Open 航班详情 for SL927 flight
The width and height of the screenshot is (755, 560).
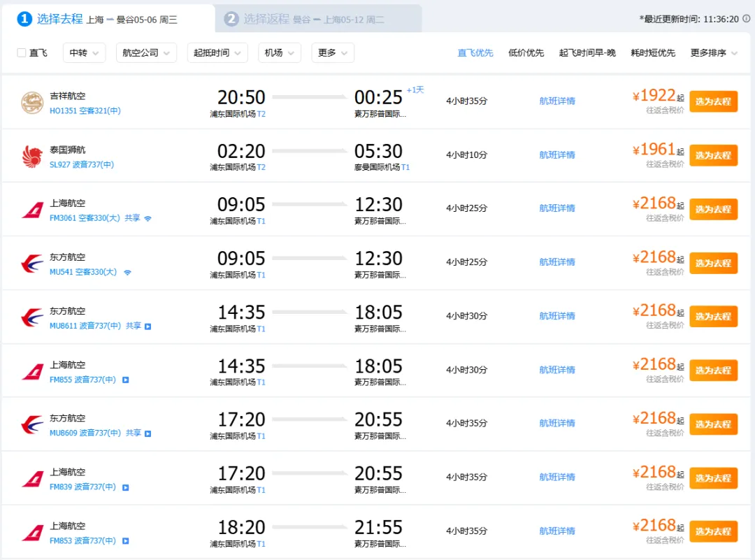557,155
